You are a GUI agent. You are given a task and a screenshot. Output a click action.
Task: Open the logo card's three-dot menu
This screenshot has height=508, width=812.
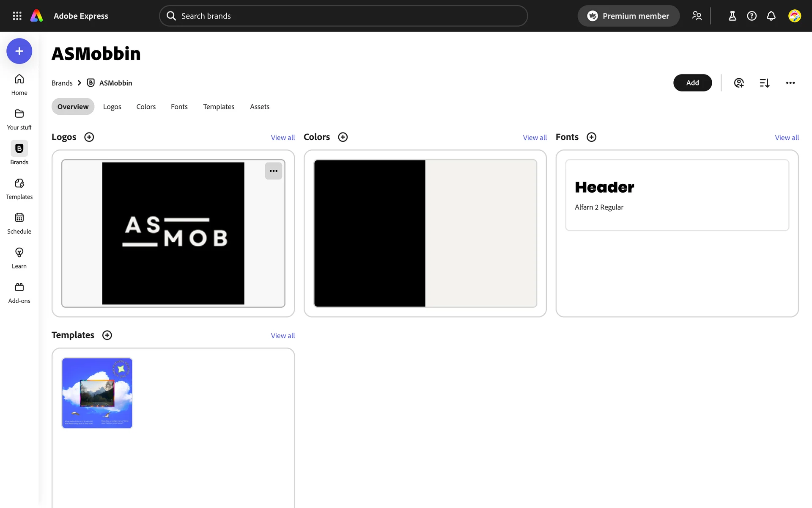pyautogui.click(x=274, y=171)
